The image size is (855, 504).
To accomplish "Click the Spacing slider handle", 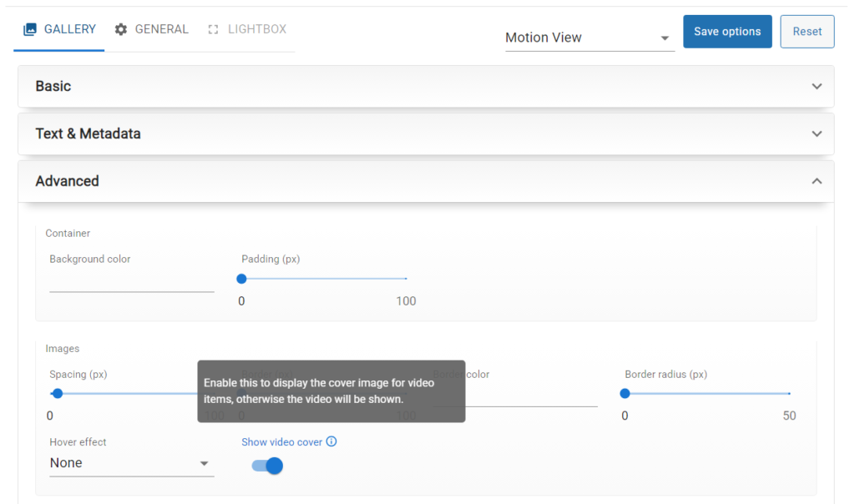I will [58, 393].
